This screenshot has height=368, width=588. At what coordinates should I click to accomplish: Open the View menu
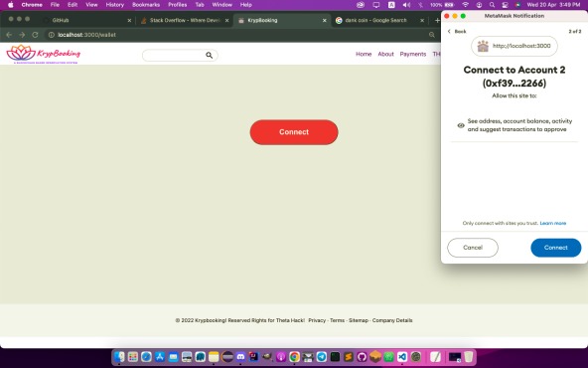click(x=91, y=5)
